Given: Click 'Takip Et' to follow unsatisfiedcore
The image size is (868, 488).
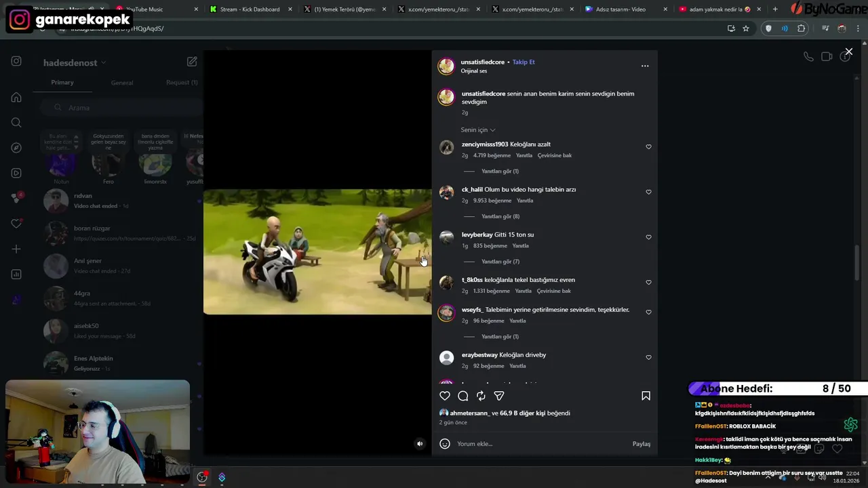Looking at the screenshot, I should tap(524, 62).
